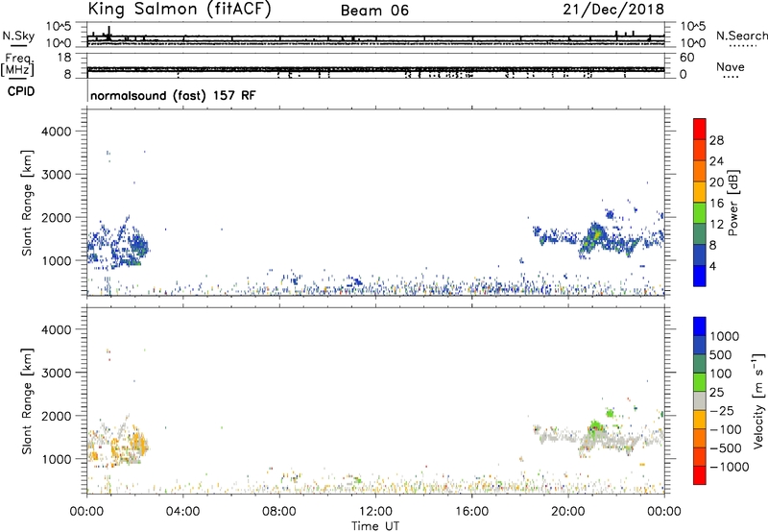Click the "60" Nave axis tick label
Viewport: 768px width, 532px height.
point(686,58)
